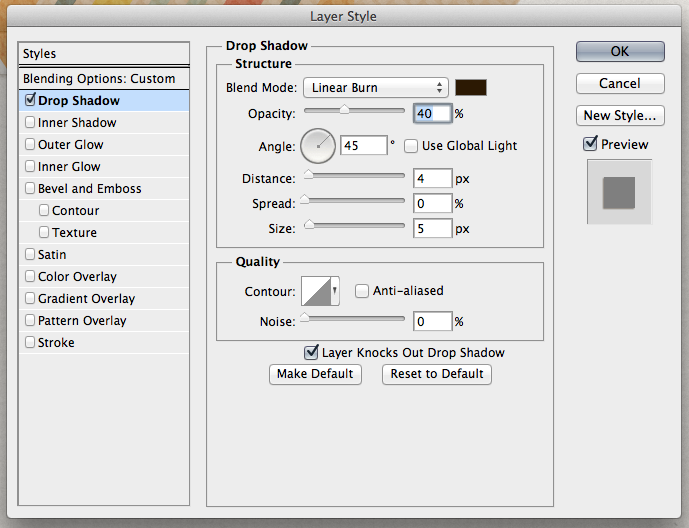
Task: Check the Anti-aliased option
Action: tap(362, 291)
